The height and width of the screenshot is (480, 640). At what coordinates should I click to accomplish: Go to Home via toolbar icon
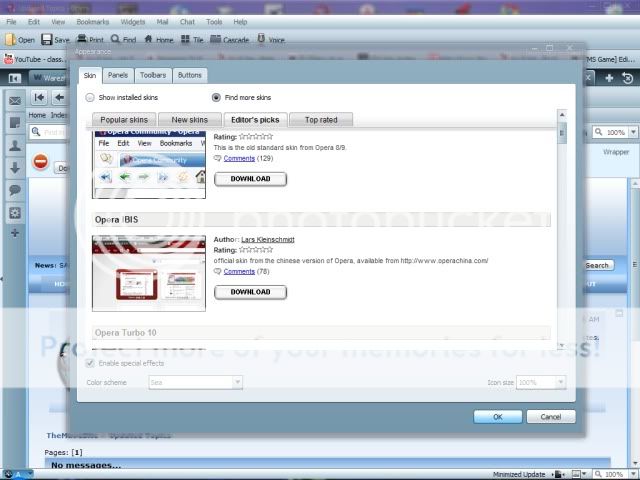coord(149,39)
